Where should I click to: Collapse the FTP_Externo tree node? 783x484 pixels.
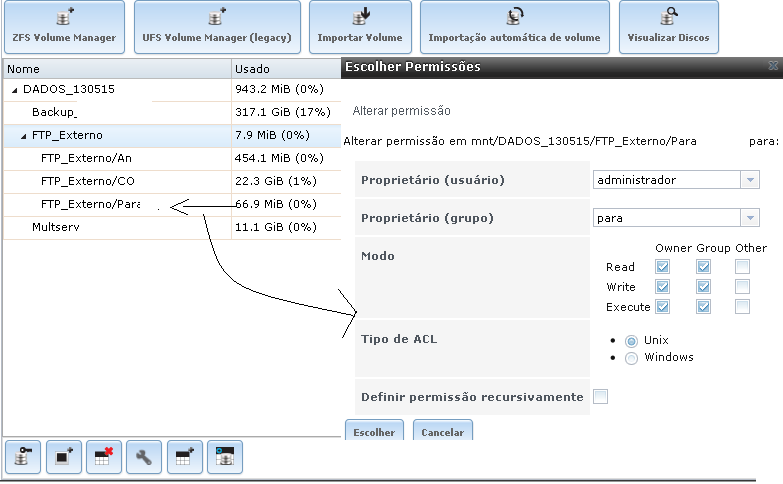click(x=23, y=136)
